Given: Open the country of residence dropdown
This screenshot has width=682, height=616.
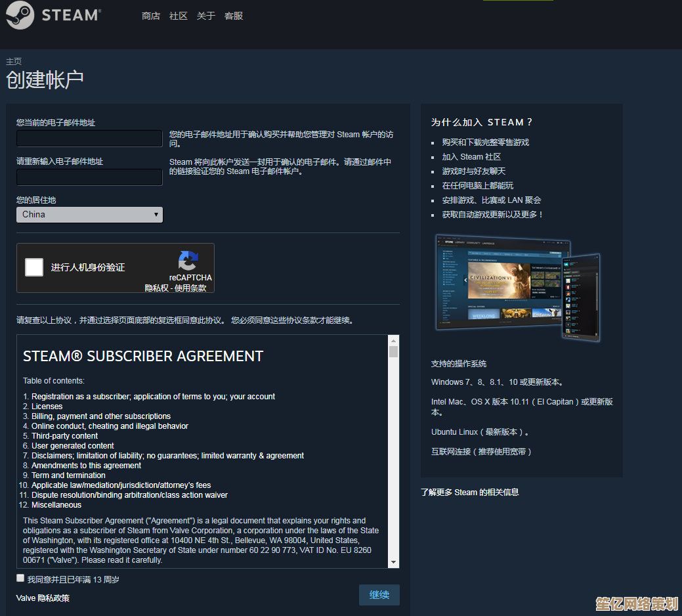Looking at the screenshot, I should (x=89, y=215).
